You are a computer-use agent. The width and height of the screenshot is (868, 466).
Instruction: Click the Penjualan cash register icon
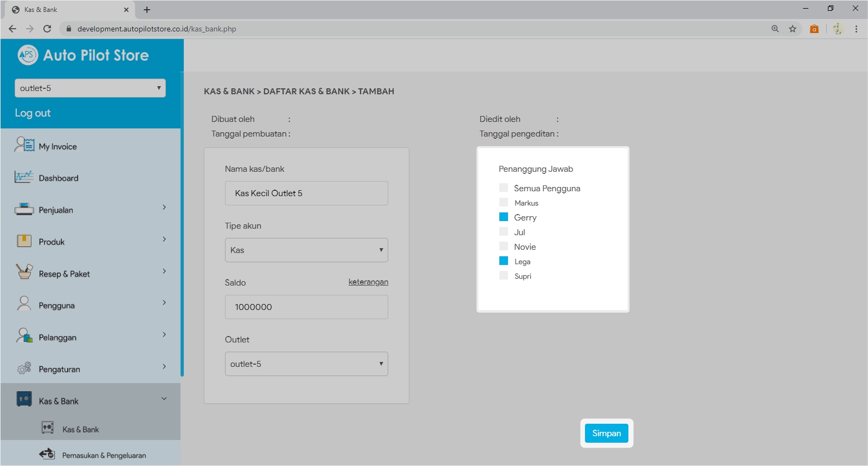(24, 209)
